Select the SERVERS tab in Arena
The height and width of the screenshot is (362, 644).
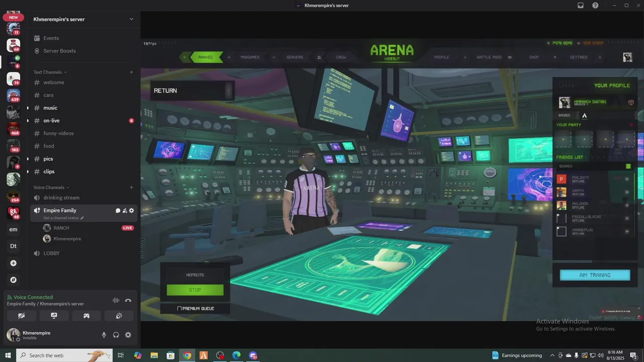[x=295, y=57]
